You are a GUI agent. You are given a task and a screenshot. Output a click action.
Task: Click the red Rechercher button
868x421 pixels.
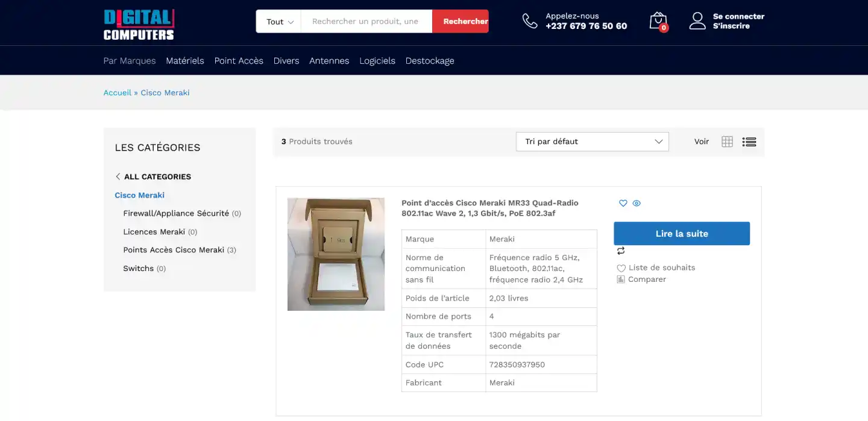coord(461,21)
